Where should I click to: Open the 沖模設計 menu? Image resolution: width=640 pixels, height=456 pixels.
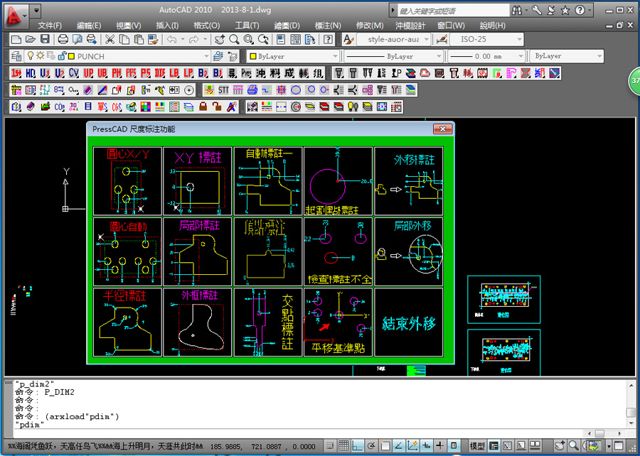click(x=410, y=26)
